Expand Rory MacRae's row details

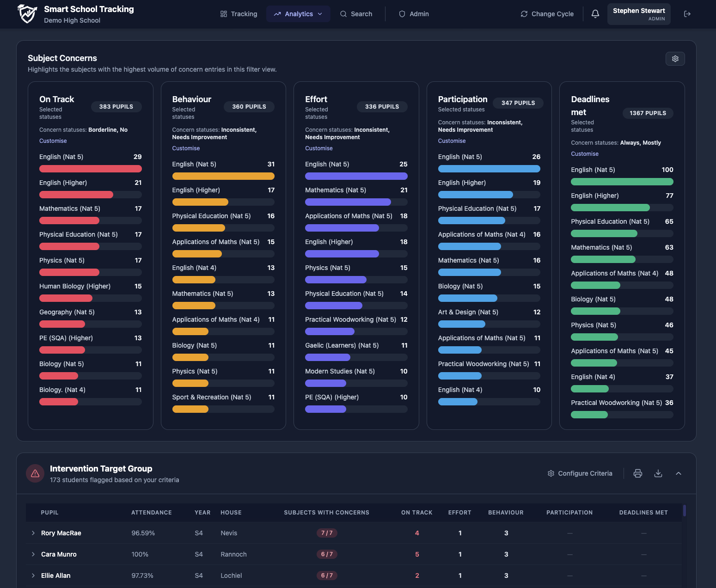[33, 533]
